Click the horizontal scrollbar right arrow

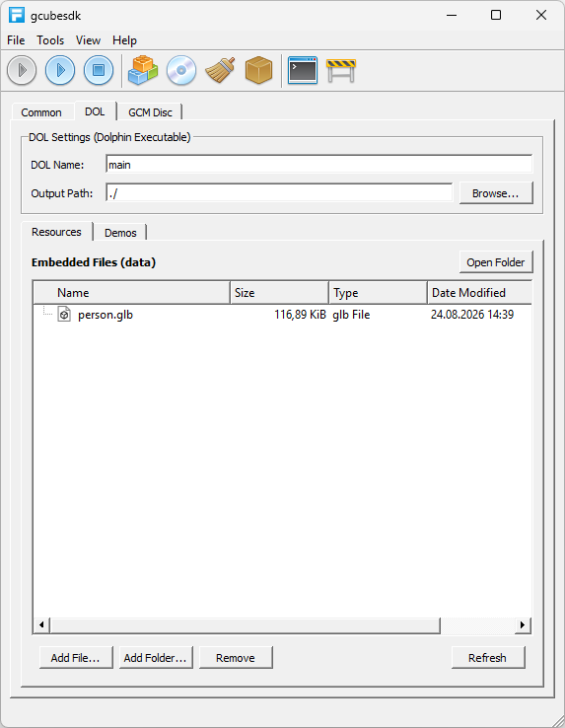click(523, 625)
